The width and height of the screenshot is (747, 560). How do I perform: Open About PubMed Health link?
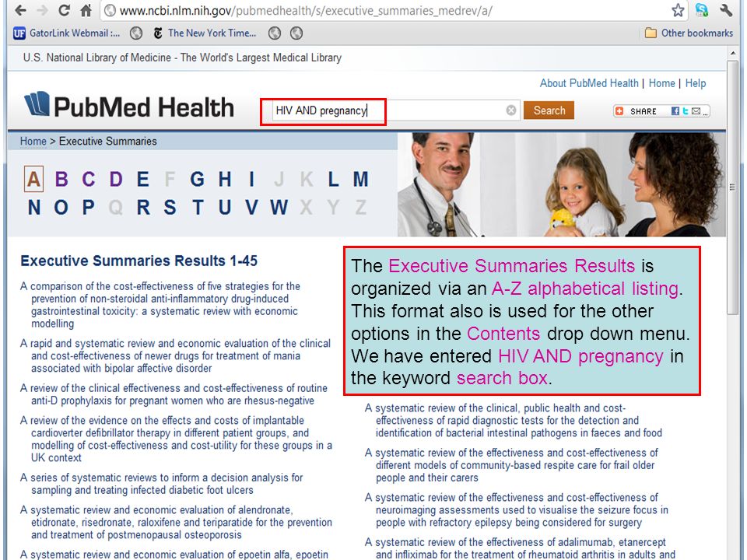pos(589,83)
